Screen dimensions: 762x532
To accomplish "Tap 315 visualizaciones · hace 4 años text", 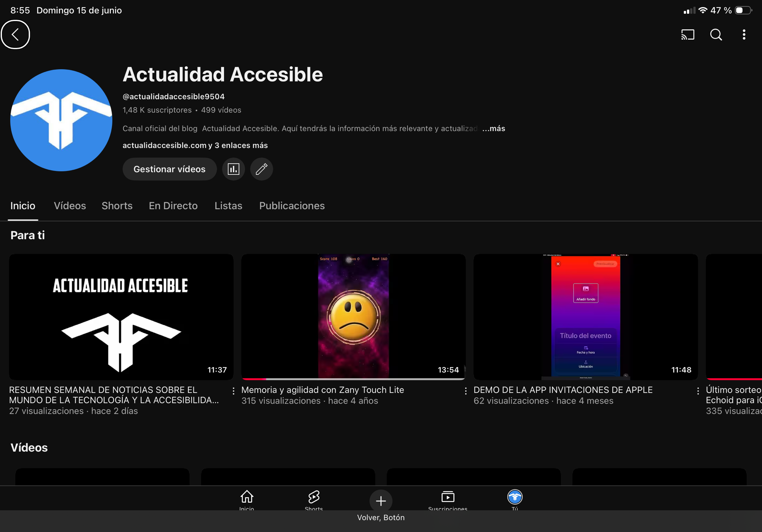I will point(309,401).
